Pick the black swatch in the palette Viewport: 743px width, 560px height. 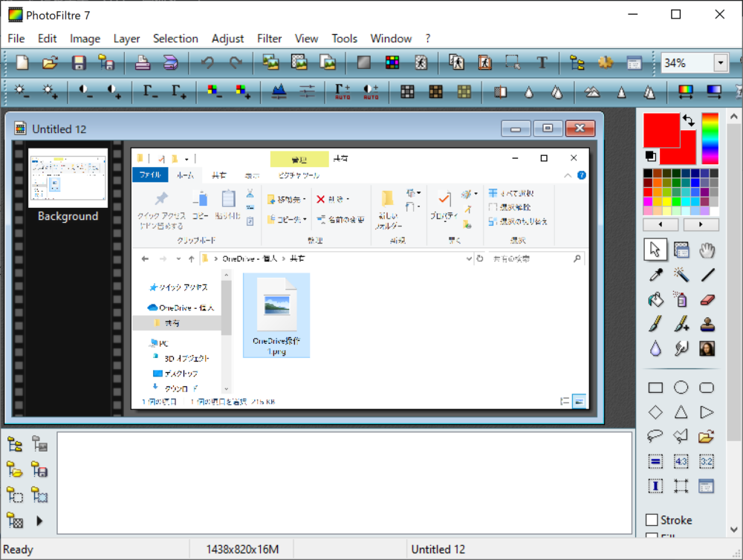pyautogui.click(x=648, y=173)
